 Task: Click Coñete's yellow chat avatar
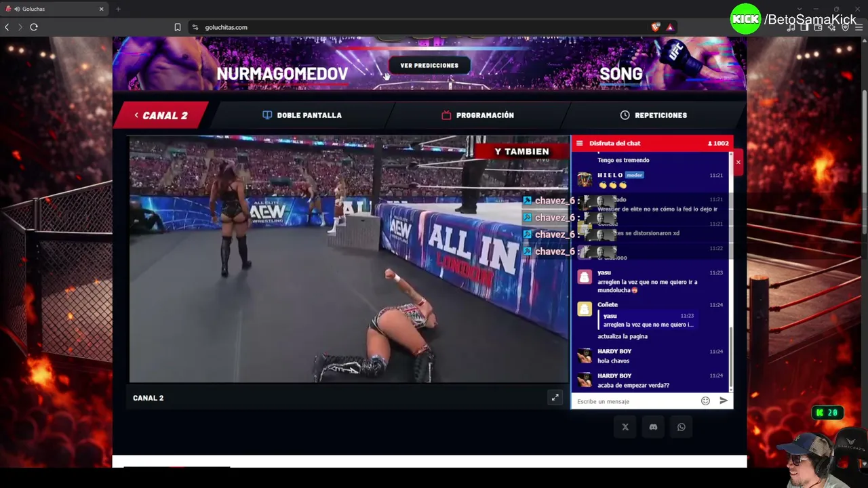click(x=585, y=309)
